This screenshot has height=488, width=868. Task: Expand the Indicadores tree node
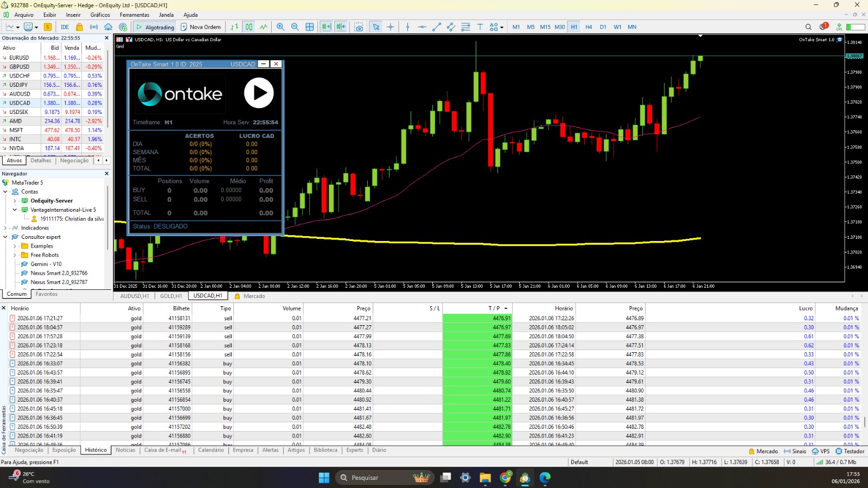(5, 228)
